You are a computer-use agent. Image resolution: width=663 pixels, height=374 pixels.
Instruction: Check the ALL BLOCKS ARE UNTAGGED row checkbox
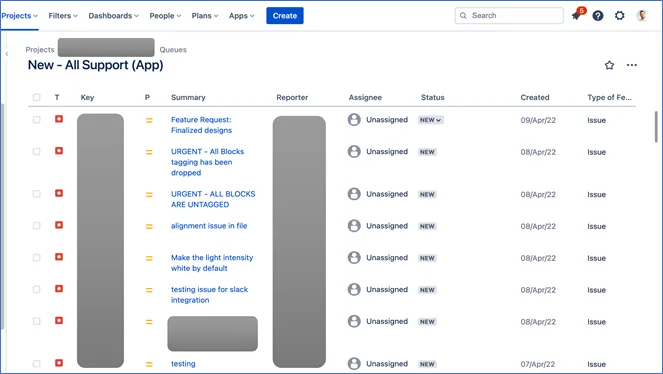(x=37, y=194)
